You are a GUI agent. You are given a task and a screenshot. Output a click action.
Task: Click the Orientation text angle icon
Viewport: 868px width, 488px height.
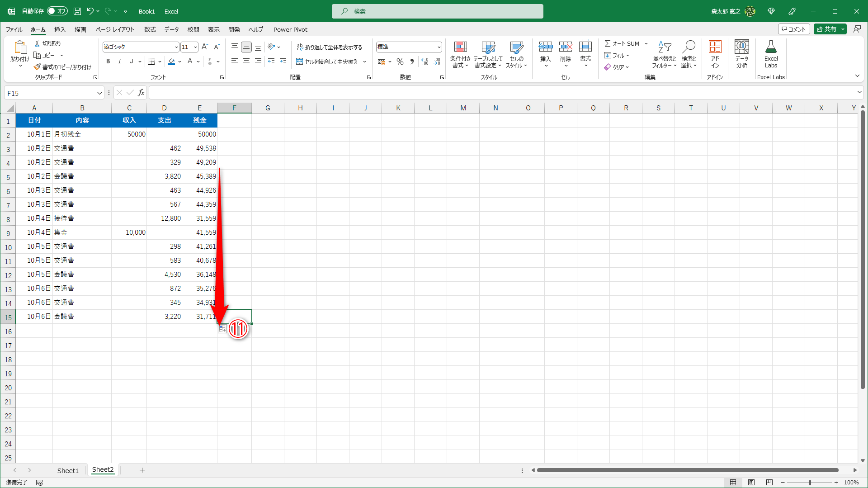tap(272, 47)
